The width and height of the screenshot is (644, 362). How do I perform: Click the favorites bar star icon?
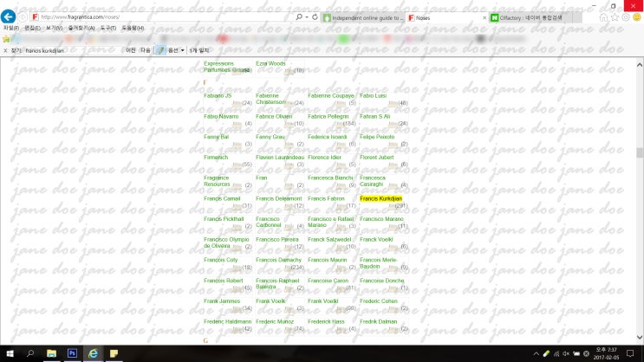tap(6, 39)
